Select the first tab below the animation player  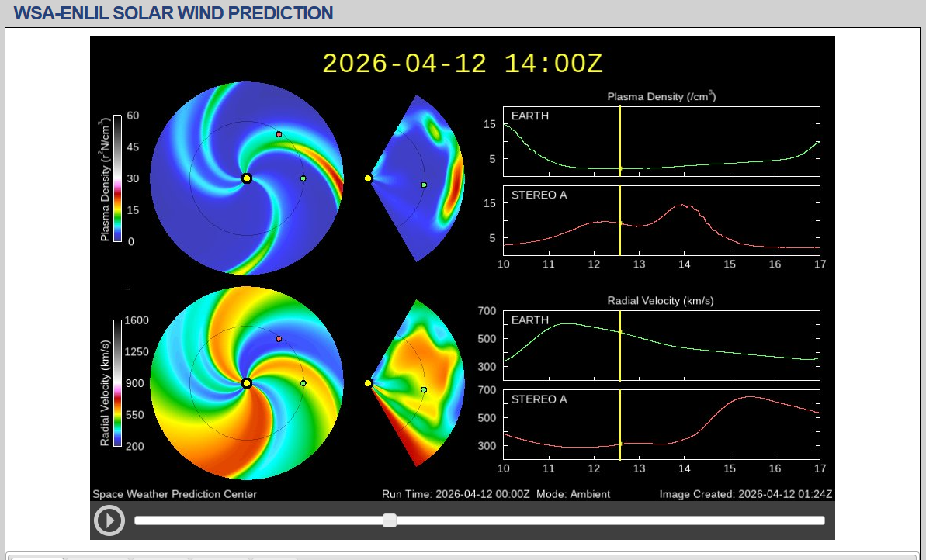[x=37, y=557]
